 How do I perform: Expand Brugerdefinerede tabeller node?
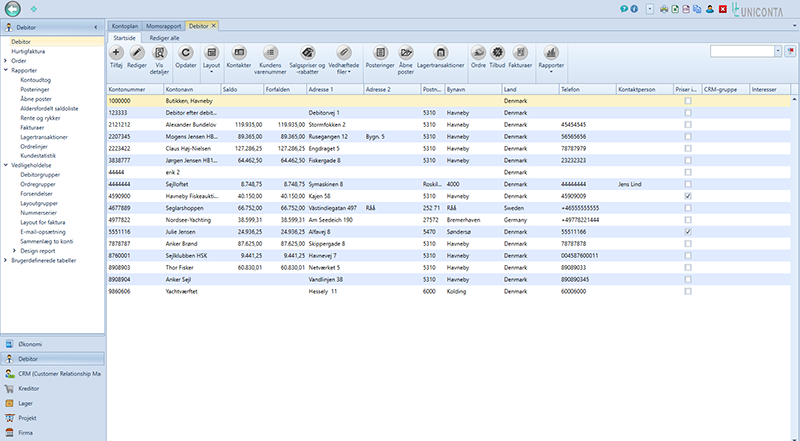[x=6, y=260]
